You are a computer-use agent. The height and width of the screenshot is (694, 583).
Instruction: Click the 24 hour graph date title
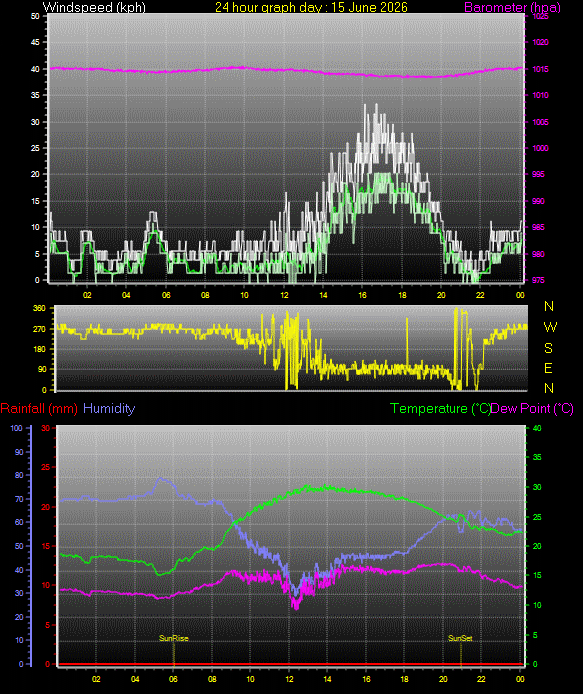pyautogui.click(x=311, y=7)
